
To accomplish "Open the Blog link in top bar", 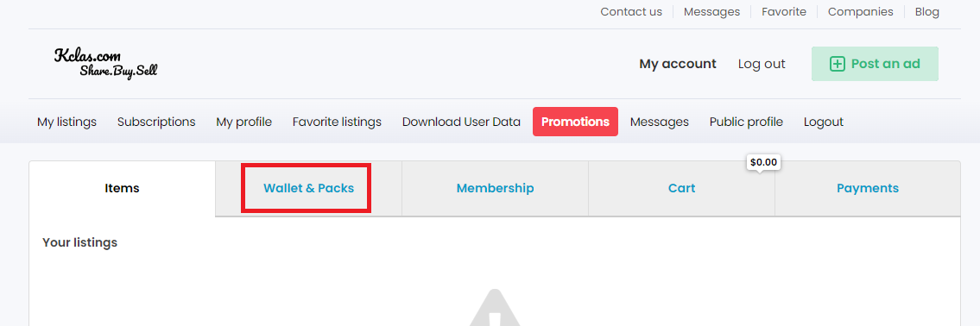I will (926, 12).
